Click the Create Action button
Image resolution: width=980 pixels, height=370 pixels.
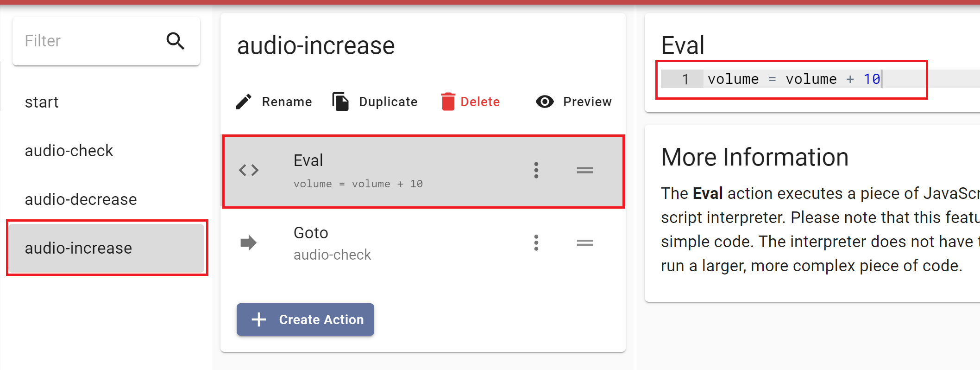coord(305,319)
